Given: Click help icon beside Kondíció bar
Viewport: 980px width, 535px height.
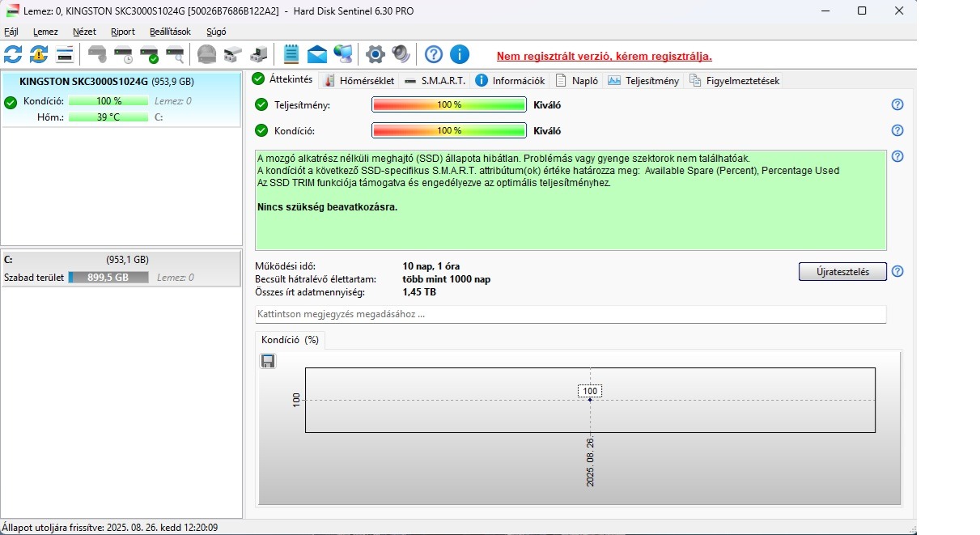Looking at the screenshot, I should [x=897, y=130].
